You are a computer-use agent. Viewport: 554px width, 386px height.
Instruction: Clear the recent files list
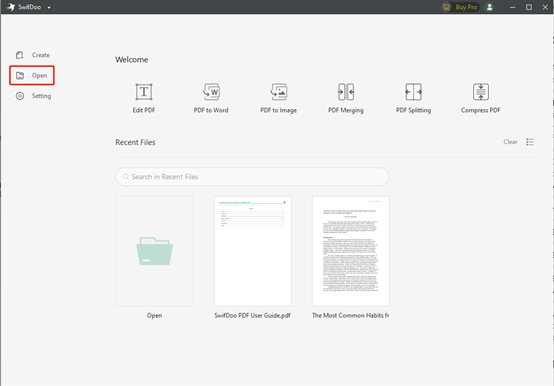click(x=510, y=142)
